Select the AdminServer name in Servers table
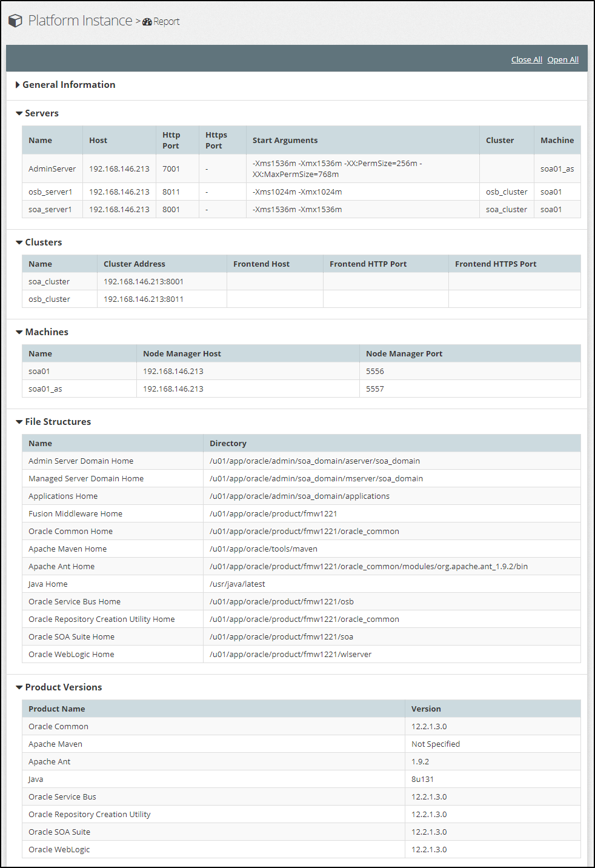Screen dimensions: 595x868 click(x=52, y=169)
